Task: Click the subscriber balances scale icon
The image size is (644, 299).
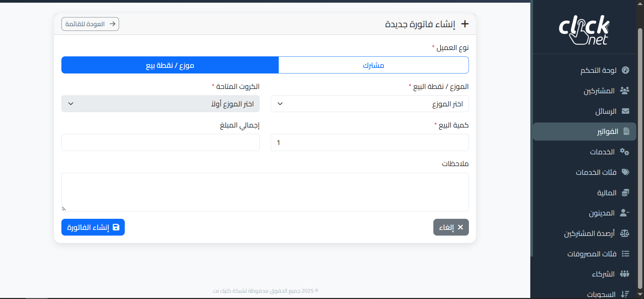Action: (625, 233)
